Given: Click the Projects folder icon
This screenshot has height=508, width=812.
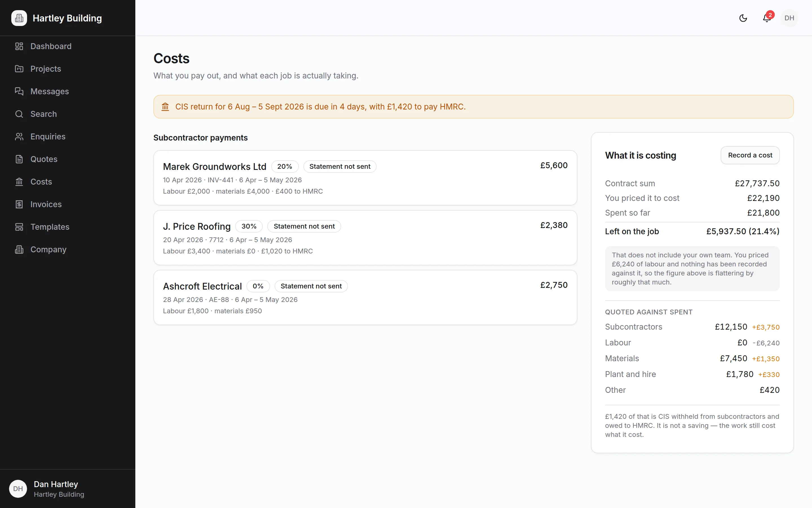Looking at the screenshot, I should coord(19,69).
